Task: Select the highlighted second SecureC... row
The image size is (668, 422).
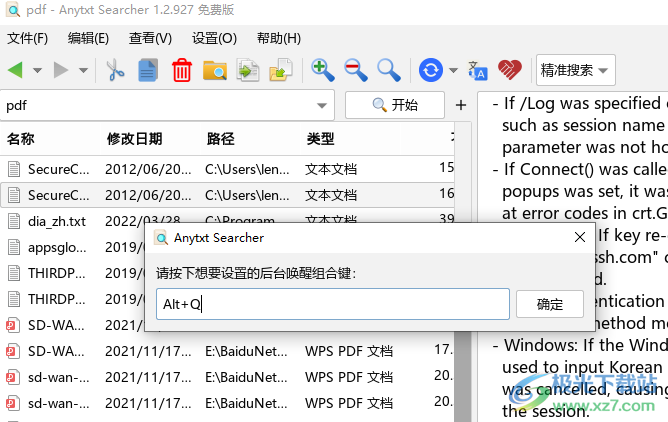Action: click(227, 195)
